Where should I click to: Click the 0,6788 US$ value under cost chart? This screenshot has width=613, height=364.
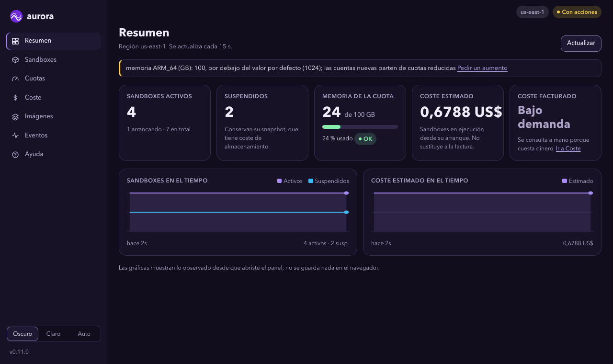tap(578, 243)
